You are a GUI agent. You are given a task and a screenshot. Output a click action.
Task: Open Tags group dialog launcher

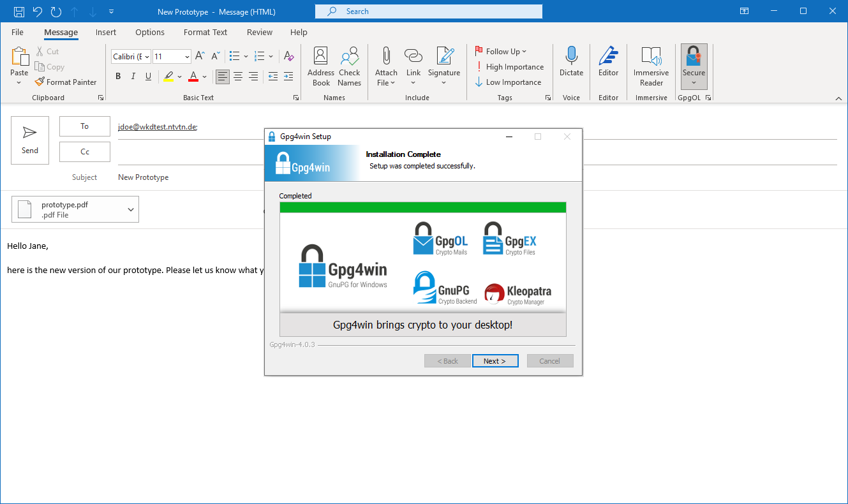[x=548, y=98]
